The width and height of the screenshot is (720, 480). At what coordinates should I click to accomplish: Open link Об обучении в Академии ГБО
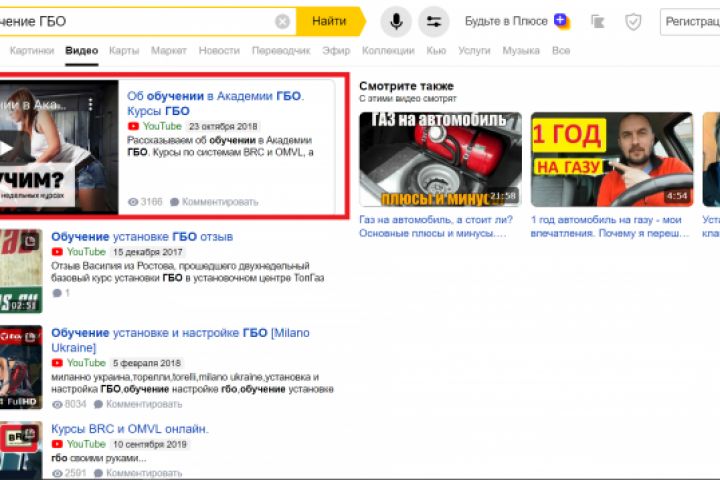(215, 103)
